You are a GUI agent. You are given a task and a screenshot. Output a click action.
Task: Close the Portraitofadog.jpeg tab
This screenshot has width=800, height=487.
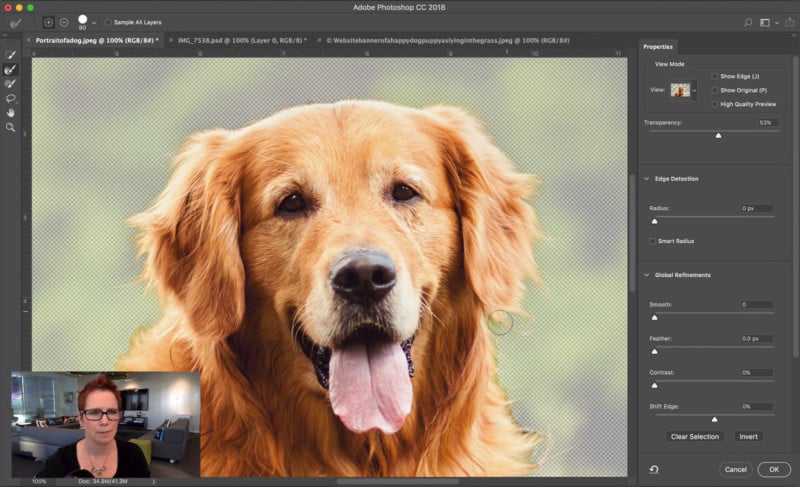(29, 40)
